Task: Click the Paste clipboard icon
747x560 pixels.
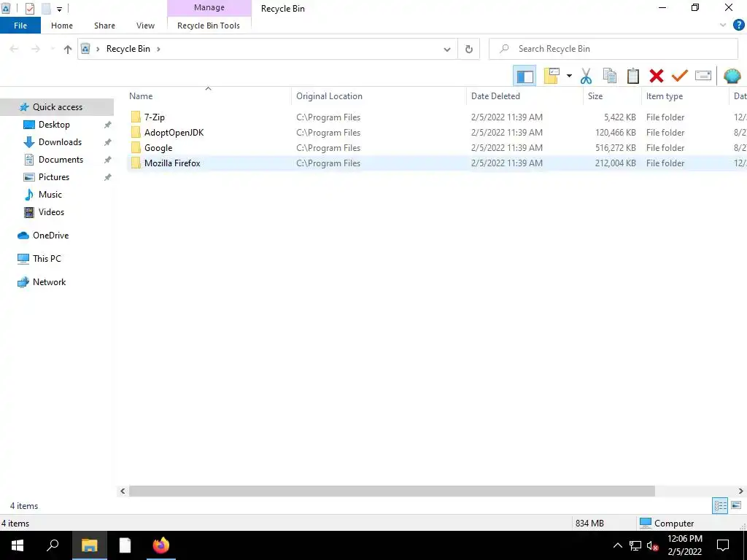Action: point(632,76)
